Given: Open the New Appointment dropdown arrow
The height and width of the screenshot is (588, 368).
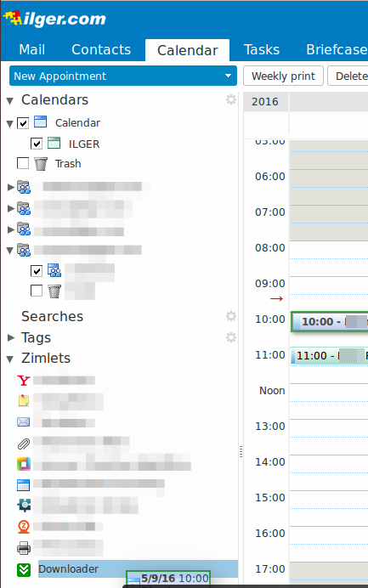Looking at the screenshot, I should (x=228, y=76).
